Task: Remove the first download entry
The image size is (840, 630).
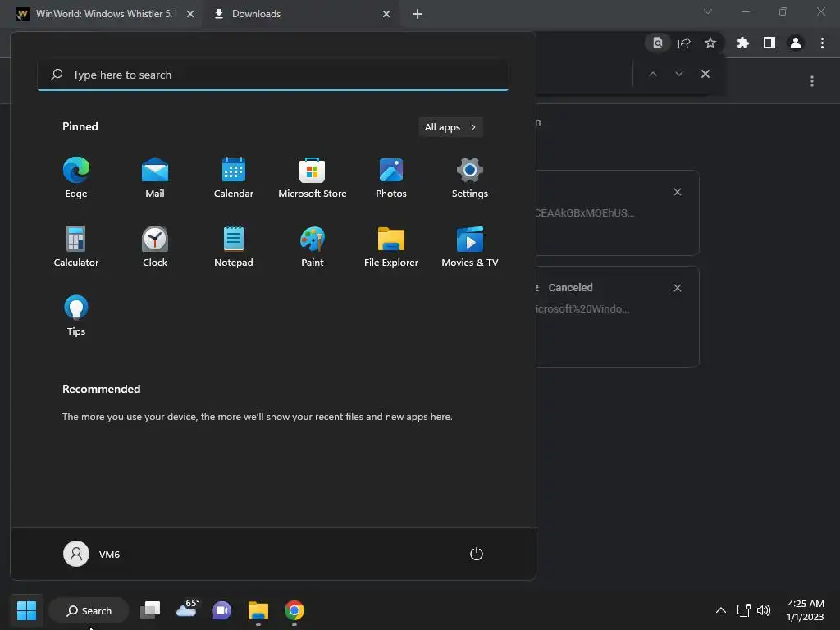Action: tap(678, 192)
